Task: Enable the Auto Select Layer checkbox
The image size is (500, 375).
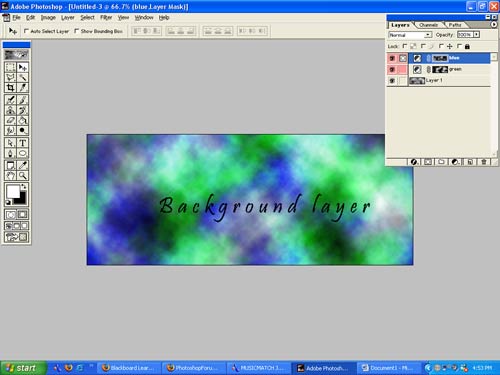Action: point(26,31)
